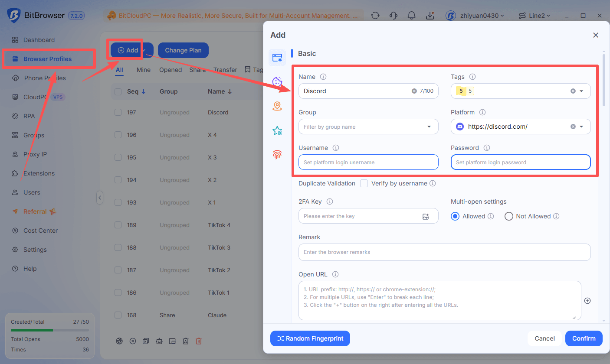Image resolution: width=610 pixels, height=364 pixels.
Task: Click the robot icon in the bottom toolbar
Action: (159, 341)
